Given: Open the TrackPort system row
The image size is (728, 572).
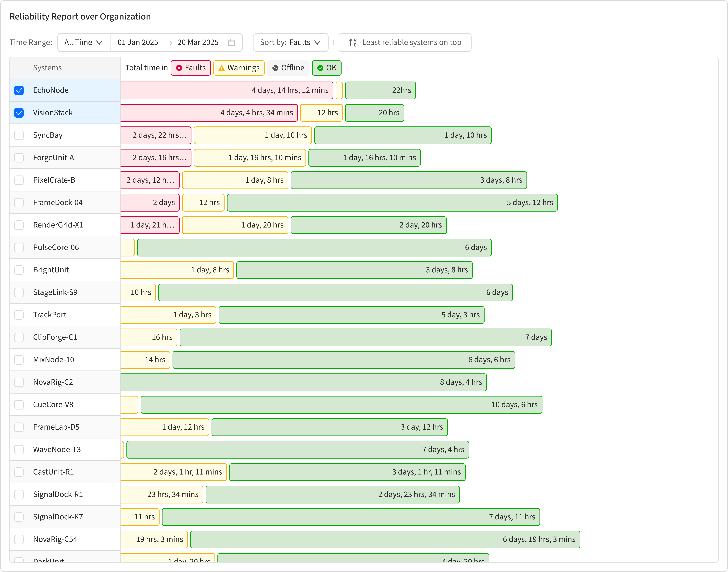Looking at the screenshot, I should pyautogui.click(x=50, y=315).
